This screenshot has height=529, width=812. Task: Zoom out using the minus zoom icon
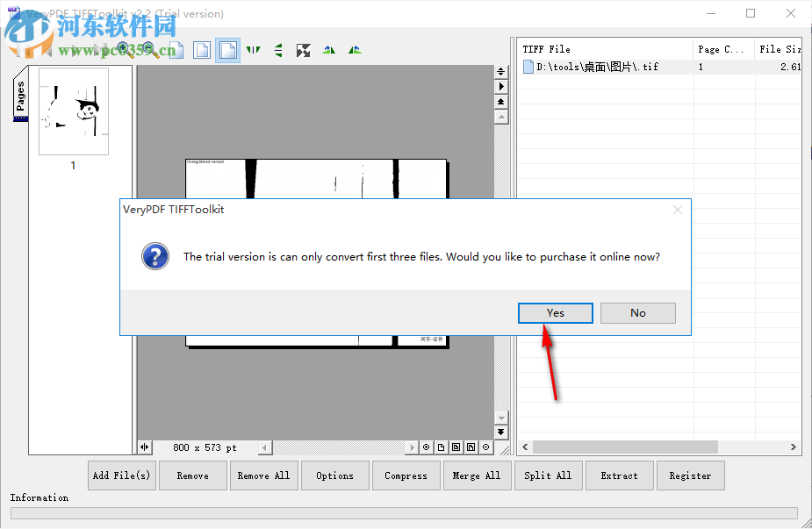point(485,447)
